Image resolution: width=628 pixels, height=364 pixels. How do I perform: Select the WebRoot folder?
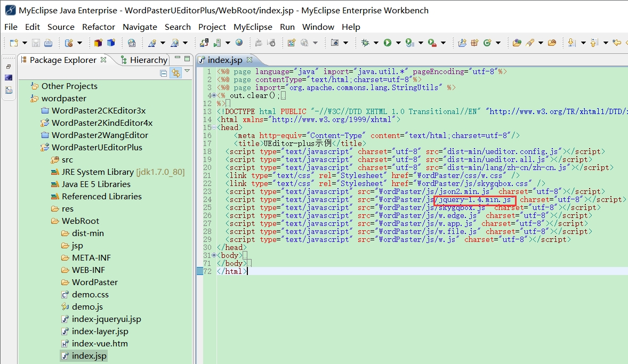click(x=80, y=221)
